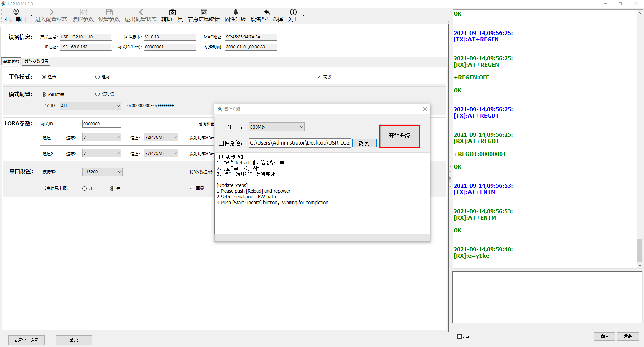Click the 读取参数 read parameters icon
The image size is (644, 347).
pos(83,12)
